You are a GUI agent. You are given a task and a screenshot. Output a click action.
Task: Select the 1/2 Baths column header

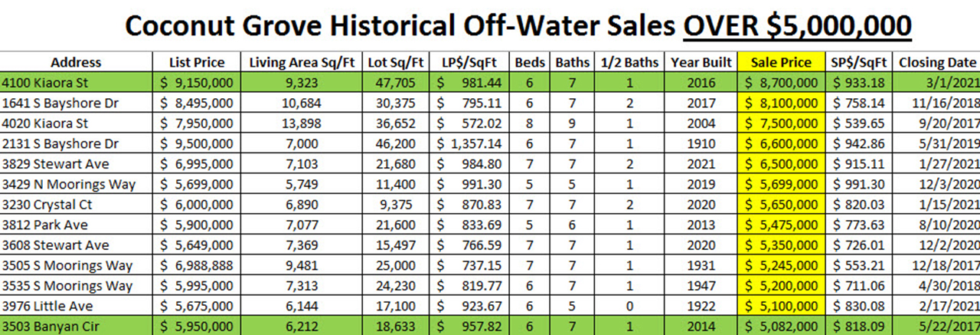629,63
